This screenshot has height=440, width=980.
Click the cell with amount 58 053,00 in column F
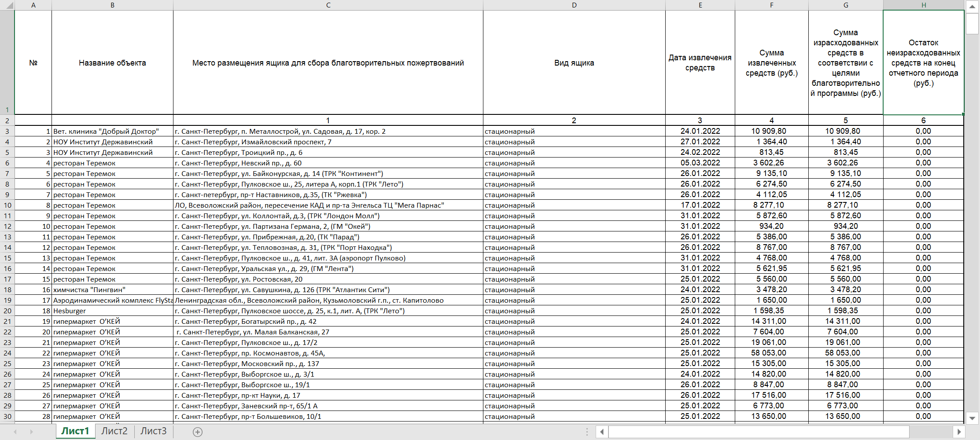point(771,353)
